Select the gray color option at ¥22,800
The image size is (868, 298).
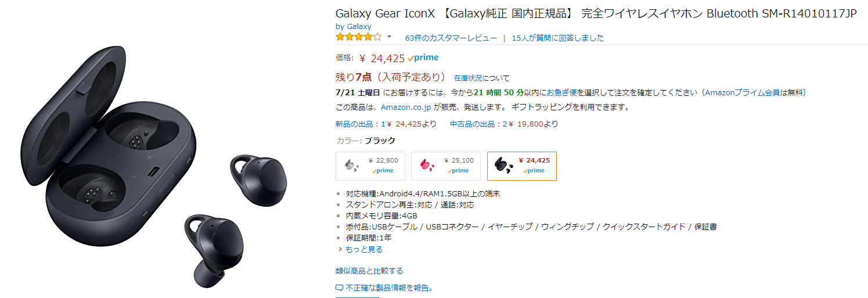click(x=370, y=166)
